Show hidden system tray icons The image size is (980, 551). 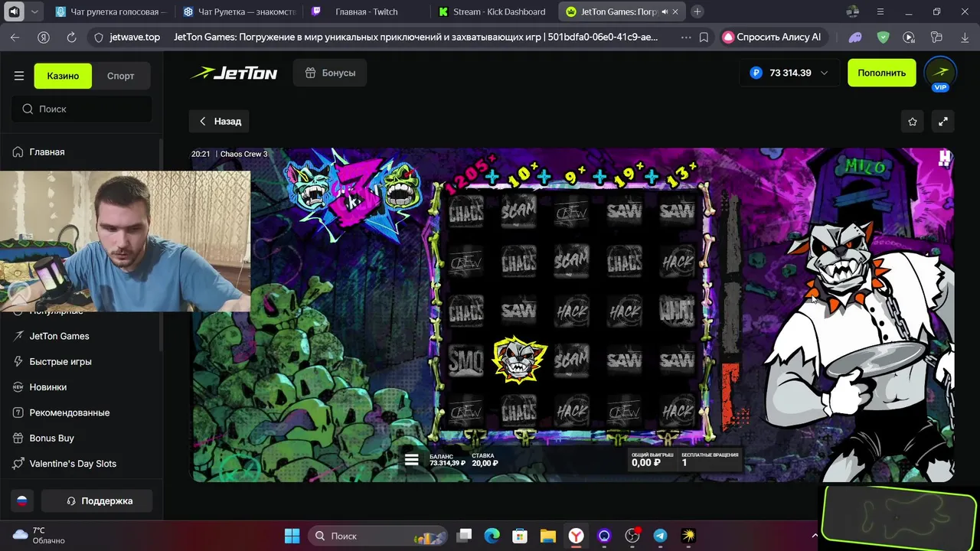click(x=815, y=536)
